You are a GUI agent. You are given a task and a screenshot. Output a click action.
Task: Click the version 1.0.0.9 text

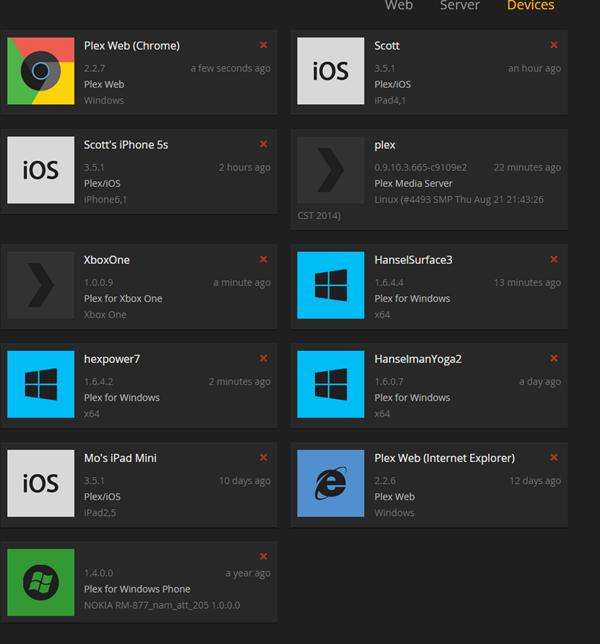[99, 283]
